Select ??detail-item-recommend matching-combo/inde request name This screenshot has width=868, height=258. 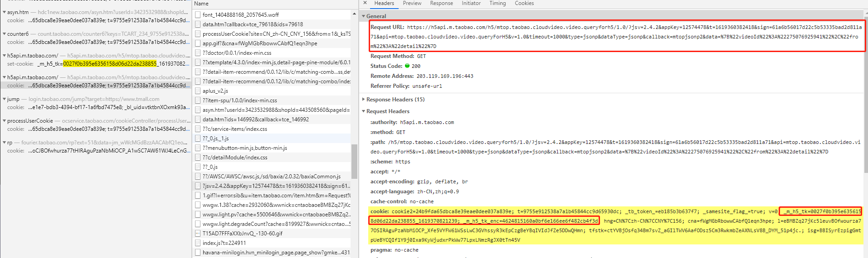[277, 81]
